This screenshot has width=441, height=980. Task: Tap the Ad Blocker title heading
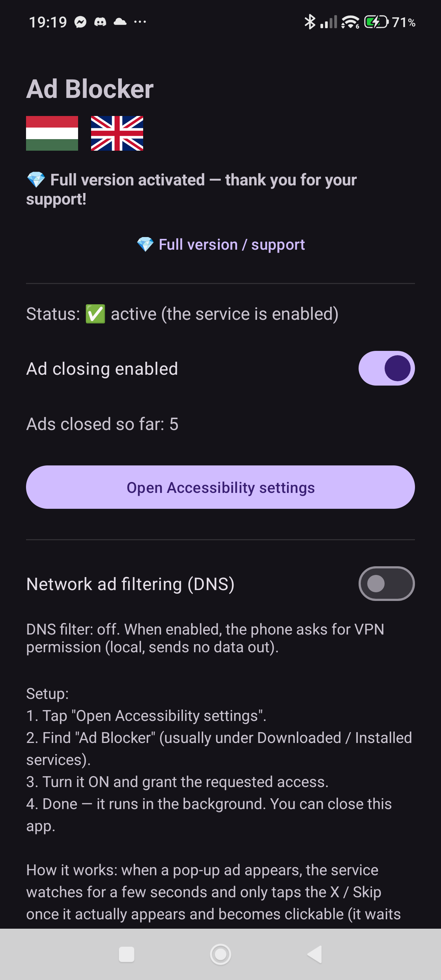coord(90,89)
